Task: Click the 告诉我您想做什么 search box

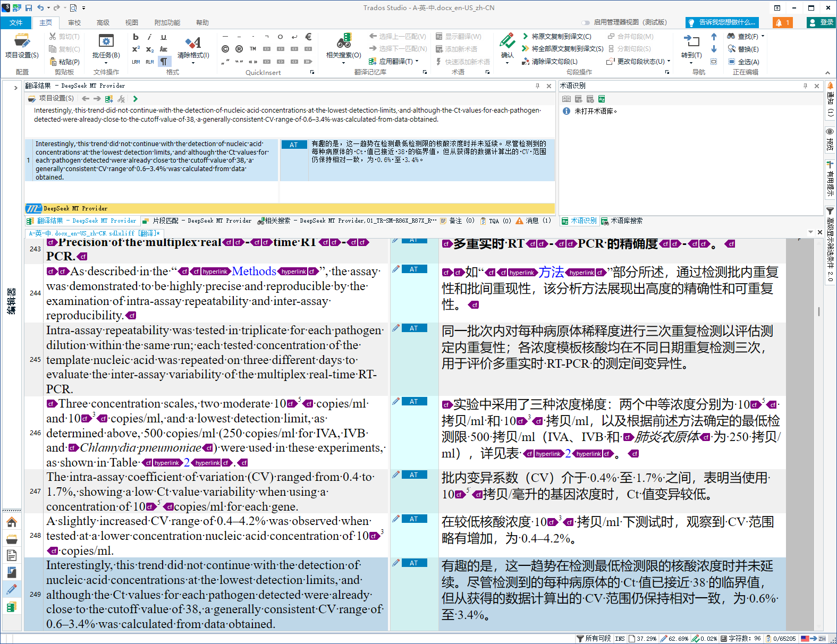Action: coord(722,22)
